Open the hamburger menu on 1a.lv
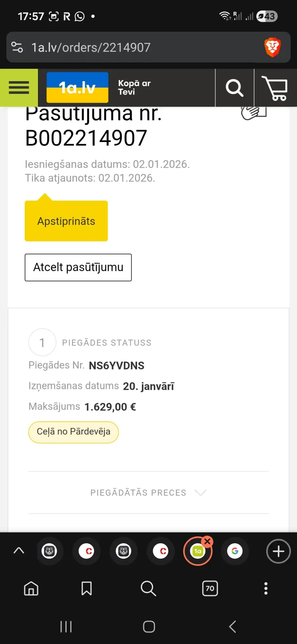The image size is (297, 644). [x=19, y=88]
